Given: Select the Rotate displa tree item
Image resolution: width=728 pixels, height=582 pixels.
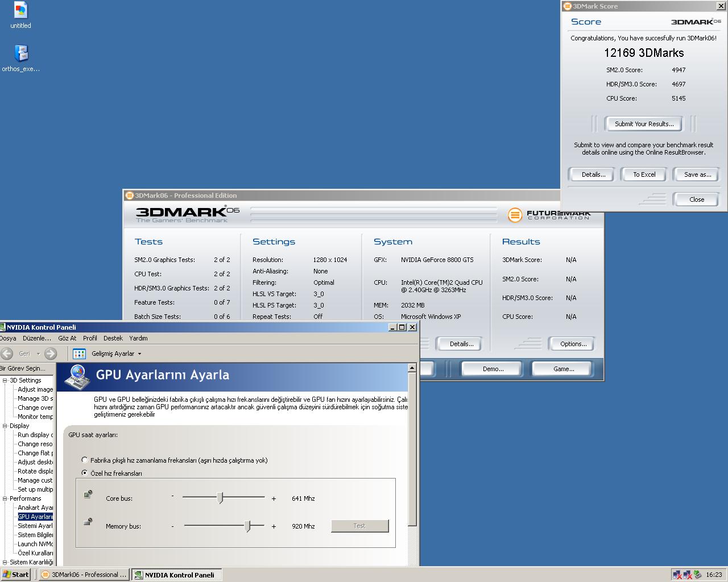Looking at the screenshot, I should pyautogui.click(x=35, y=471).
